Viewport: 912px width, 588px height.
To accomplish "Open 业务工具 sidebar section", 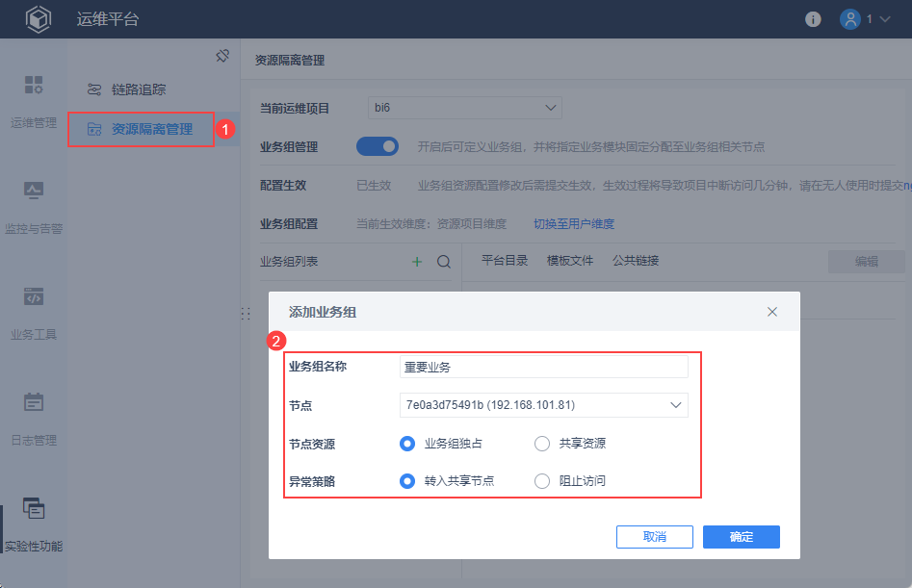I will (x=34, y=313).
